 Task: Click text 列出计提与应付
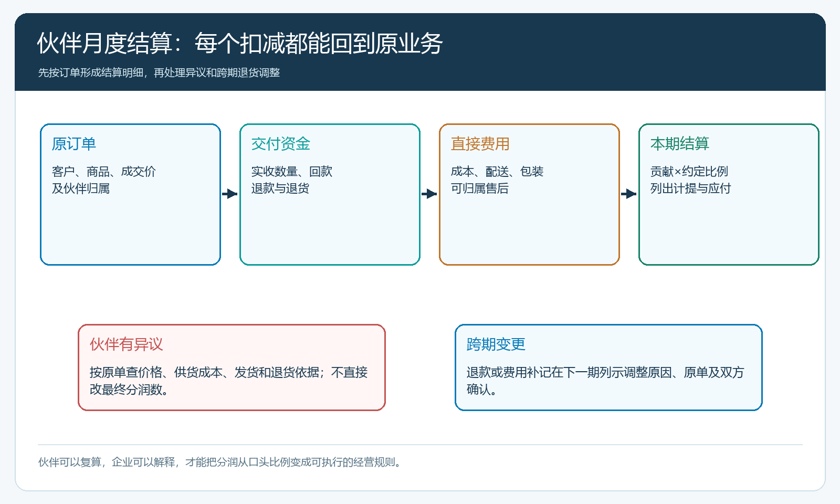(691, 188)
